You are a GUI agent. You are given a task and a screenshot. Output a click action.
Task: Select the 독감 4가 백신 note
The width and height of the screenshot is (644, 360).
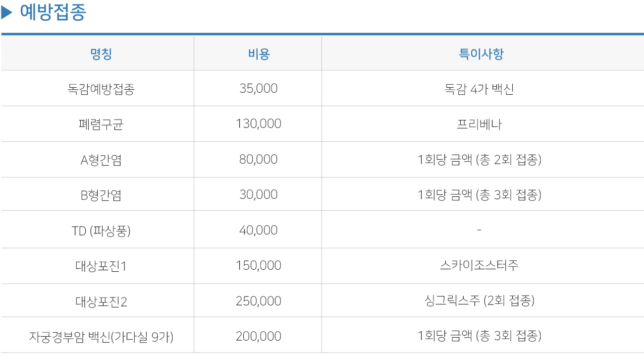pos(479,89)
